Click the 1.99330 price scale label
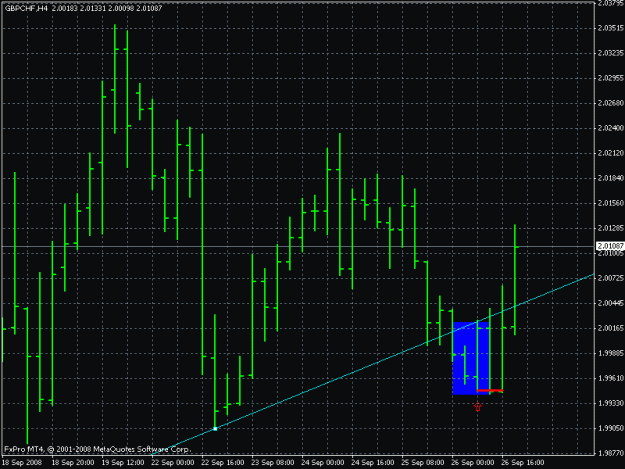This screenshot has width=625, height=469. coord(611,403)
